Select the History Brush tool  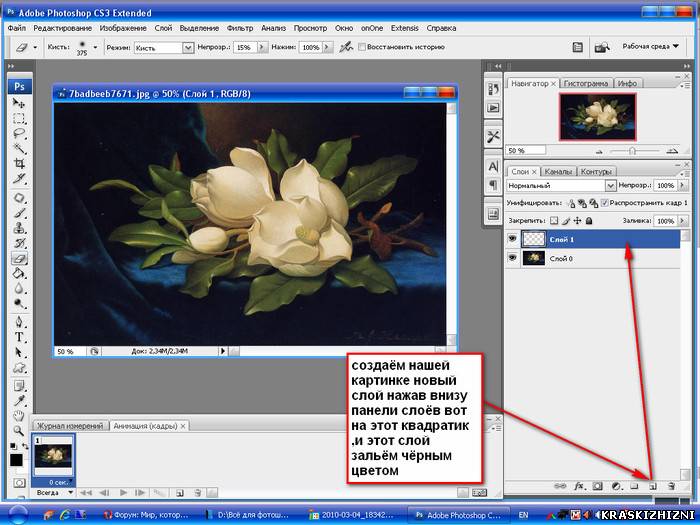pyautogui.click(x=19, y=243)
